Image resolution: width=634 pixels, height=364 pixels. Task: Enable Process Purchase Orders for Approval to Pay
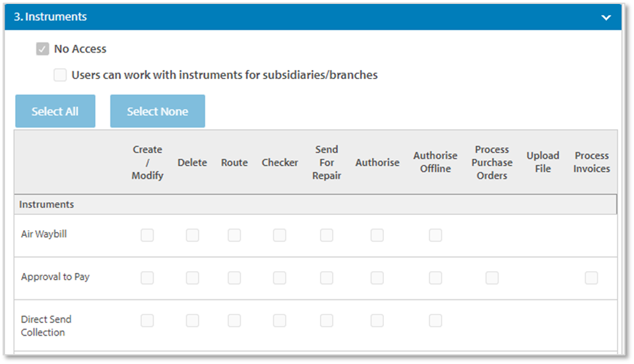coord(492,278)
